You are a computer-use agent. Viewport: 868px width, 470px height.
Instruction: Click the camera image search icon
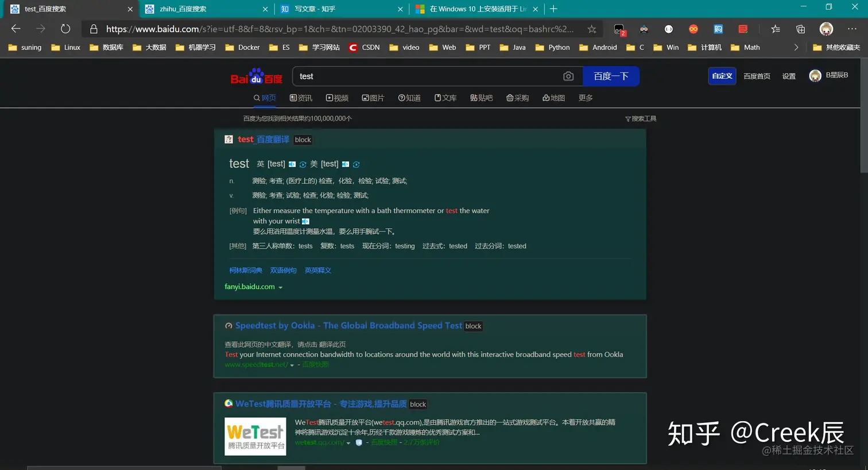click(x=568, y=76)
